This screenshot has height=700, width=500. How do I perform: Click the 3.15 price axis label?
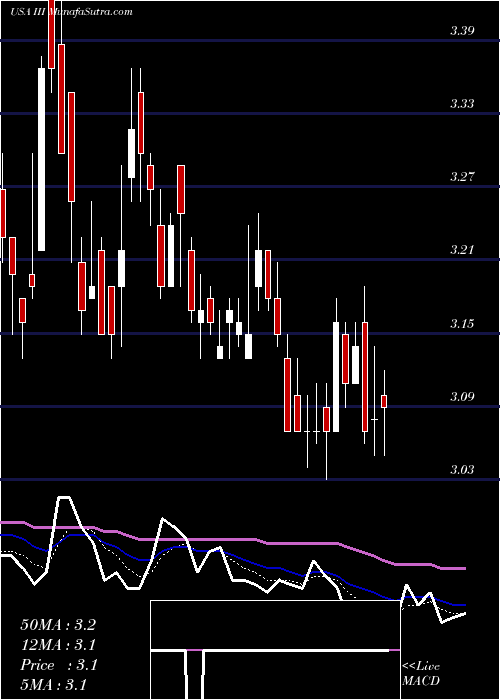pos(462,323)
